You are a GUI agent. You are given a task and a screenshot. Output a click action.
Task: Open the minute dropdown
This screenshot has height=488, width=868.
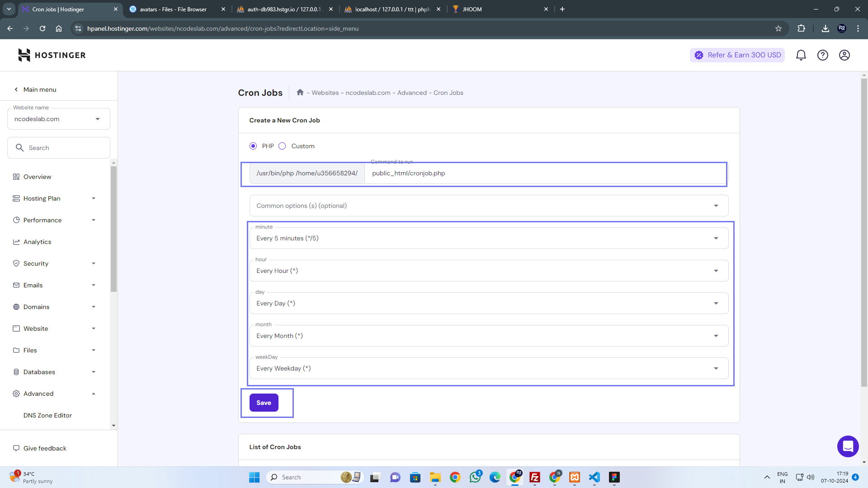(x=489, y=238)
